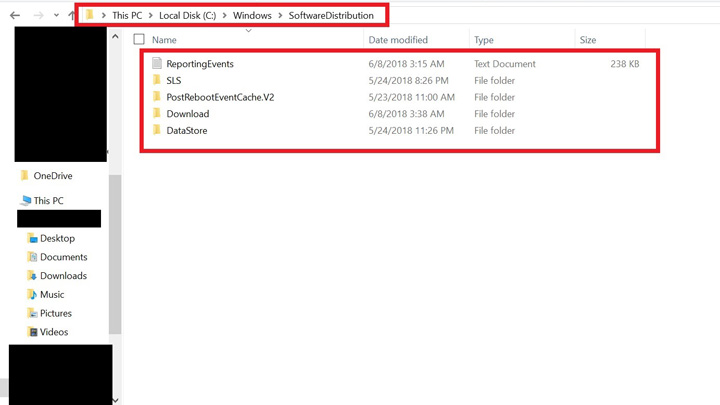720x405 pixels.
Task: Click the Text Document type cell
Action: coord(505,64)
